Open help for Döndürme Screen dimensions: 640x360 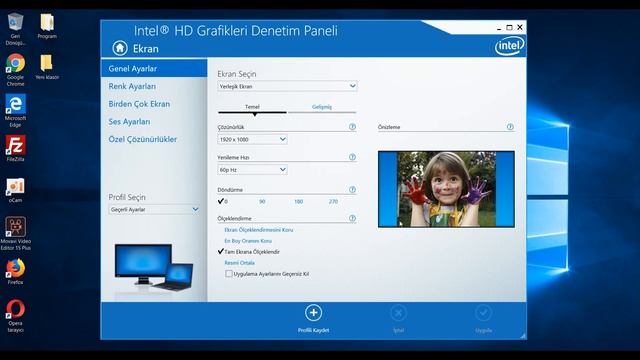[352, 190]
